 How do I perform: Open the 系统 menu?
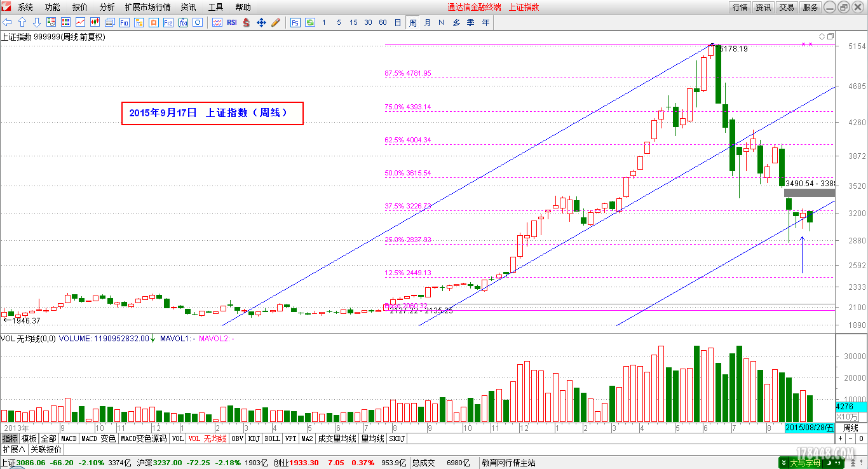click(x=25, y=7)
